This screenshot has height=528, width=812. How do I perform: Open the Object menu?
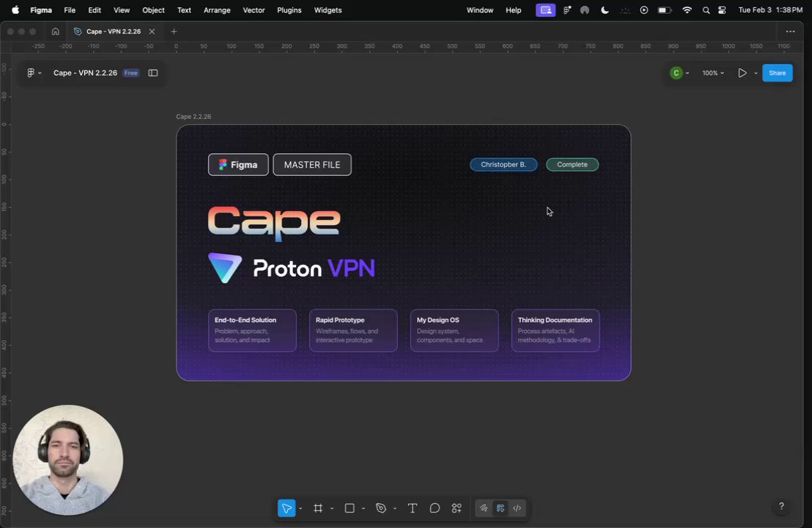[153, 10]
